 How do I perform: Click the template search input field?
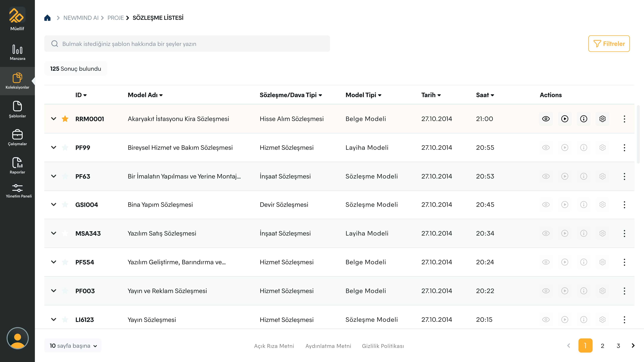187,44
